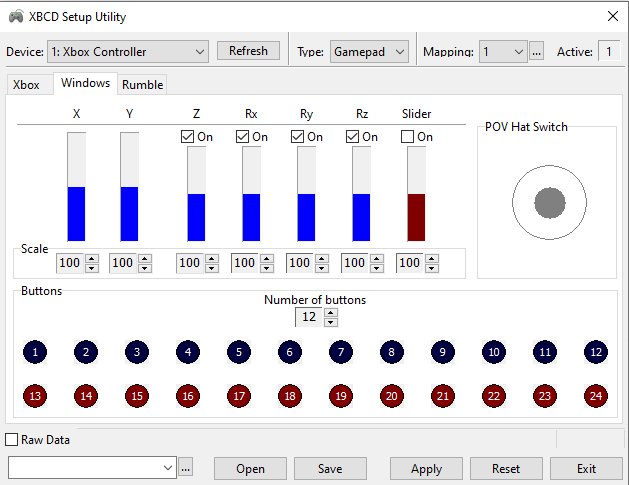Click button indicator number 1
The width and height of the screenshot is (629, 485).
35,352
